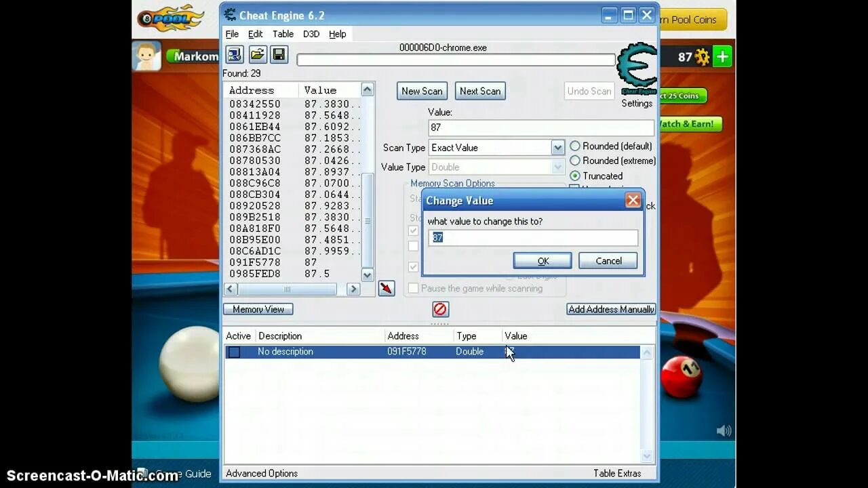This screenshot has height=488, width=868.
Task: Click the Cheat Engine title bar icon
Action: [x=231, y=14]
